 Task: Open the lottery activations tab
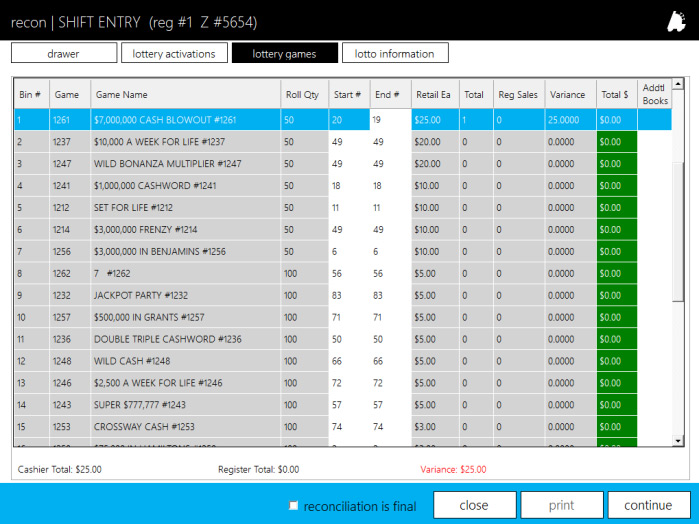pyautogui.click(x=174, y=53)
